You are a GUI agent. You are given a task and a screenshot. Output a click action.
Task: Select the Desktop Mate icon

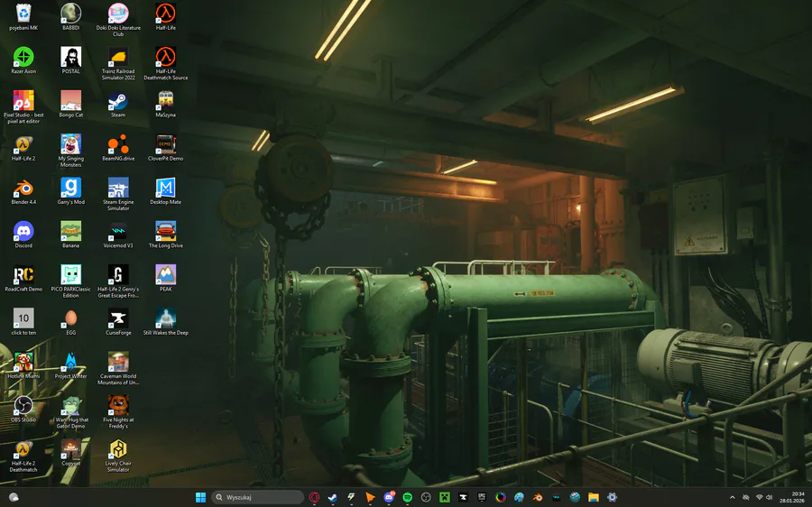[166, 191]
